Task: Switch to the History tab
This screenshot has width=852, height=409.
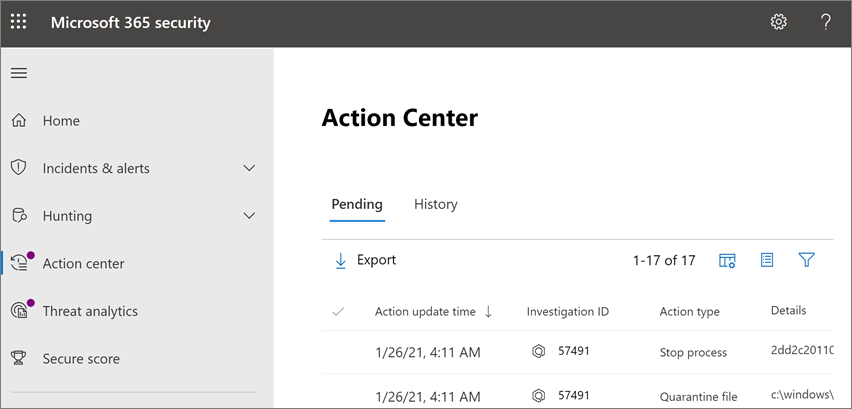Action: click(435, 204)
